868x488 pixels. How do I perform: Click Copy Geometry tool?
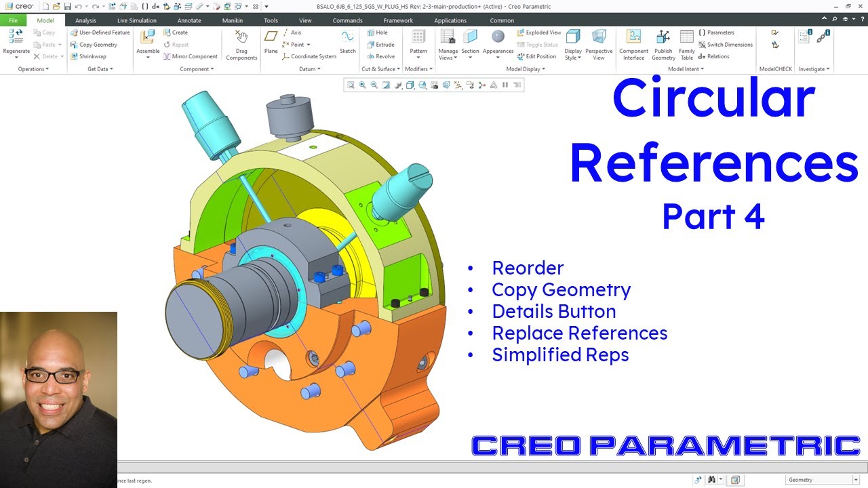[94, 45]
